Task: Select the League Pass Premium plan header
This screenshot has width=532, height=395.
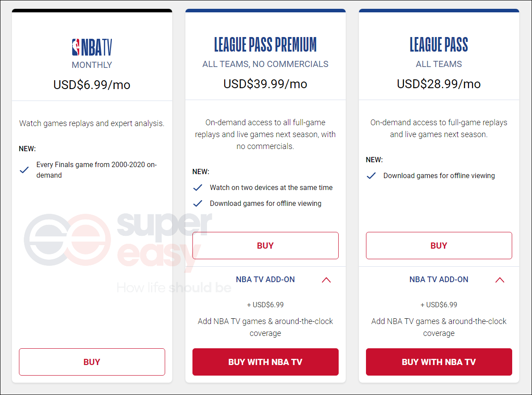Action: (265, 44)
